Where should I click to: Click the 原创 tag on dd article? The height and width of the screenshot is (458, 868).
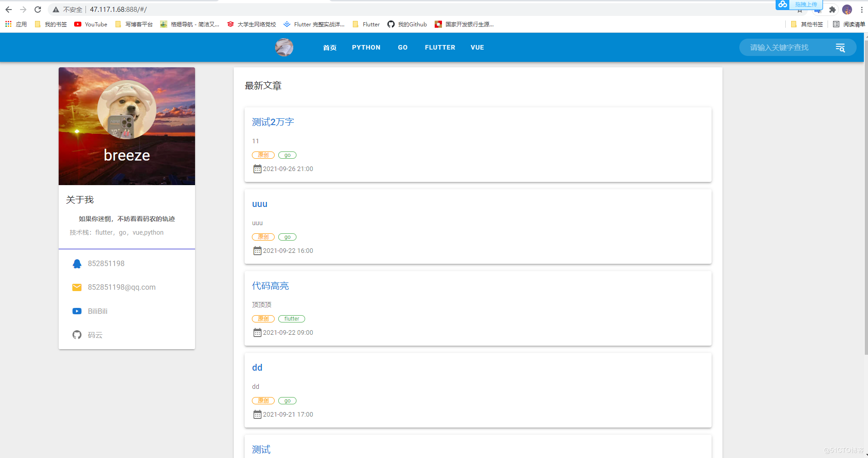click(x=263, y=401)
